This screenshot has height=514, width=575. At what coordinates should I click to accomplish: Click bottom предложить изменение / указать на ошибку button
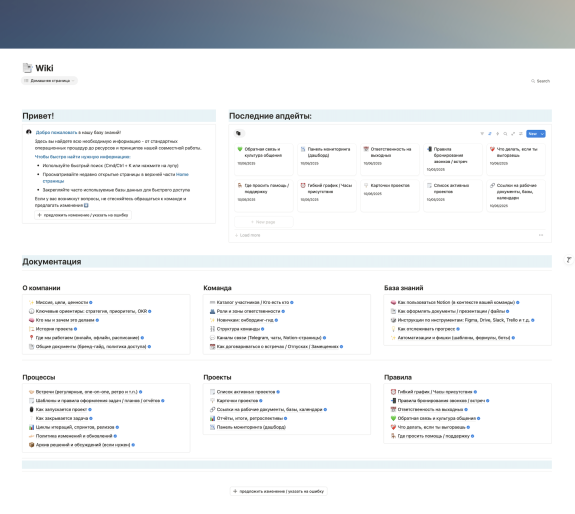tap(279, 491)
